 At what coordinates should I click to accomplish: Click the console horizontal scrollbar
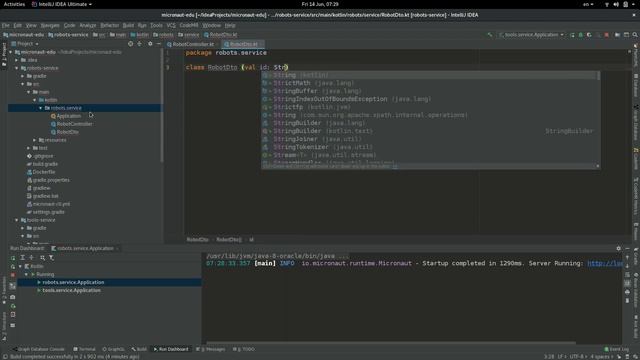[391, 343]
